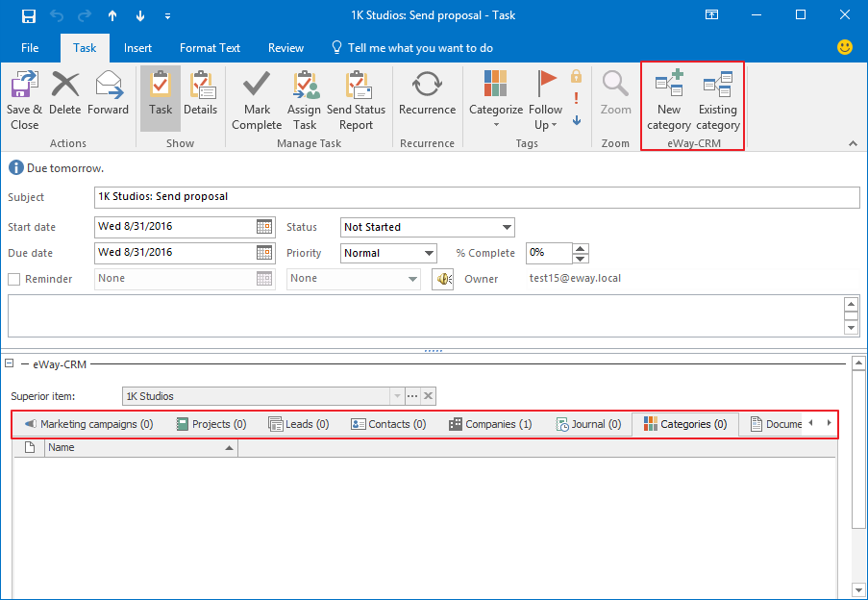Screen dimensions: 868x600
Task: Increase % Complete value
Action: click(581, 248)
